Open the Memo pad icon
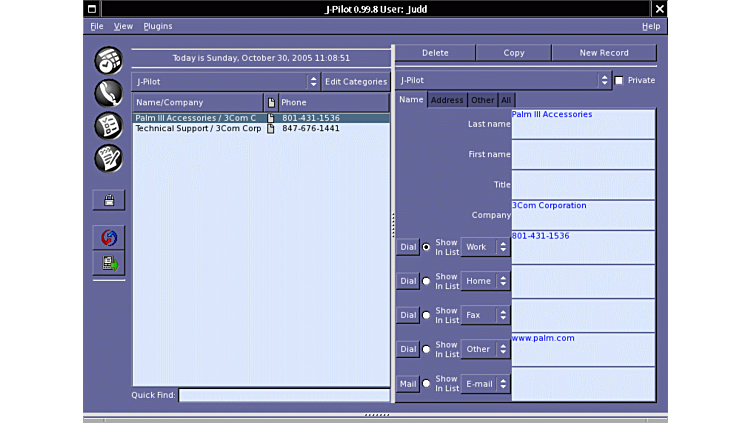This screenshot has height=423, width=752. coord(108,158)
